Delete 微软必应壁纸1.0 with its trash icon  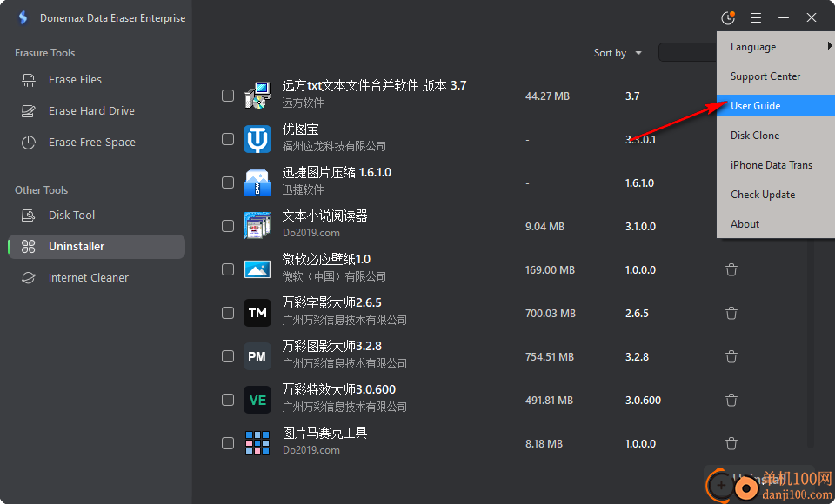pyautogui.click(x=731, y=270)
